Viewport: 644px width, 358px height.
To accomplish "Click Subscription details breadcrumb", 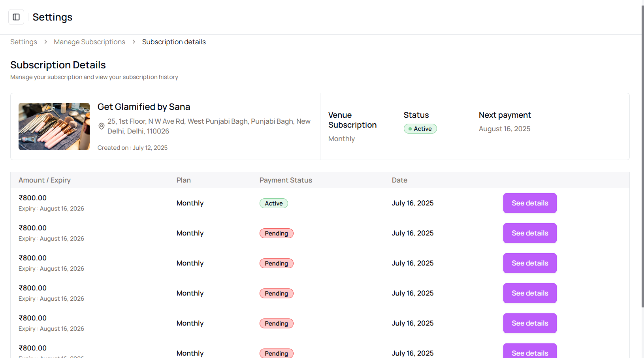I will 174,42.
